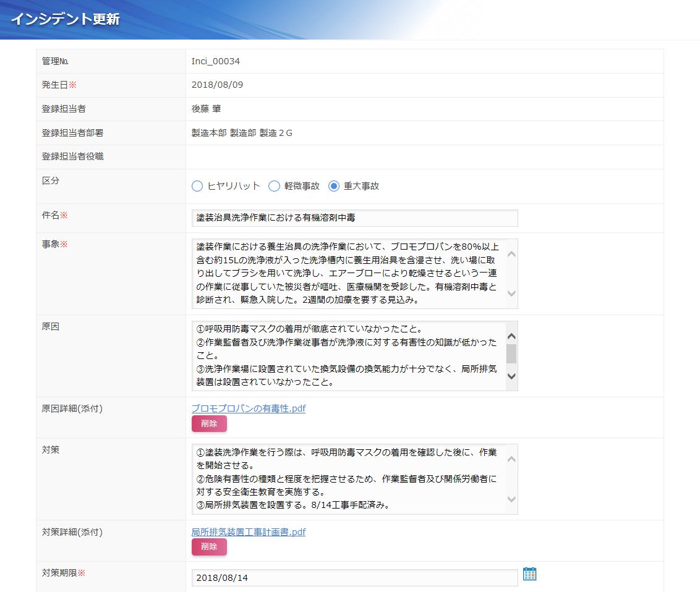Click the 原因 box scroll-down arrow
The width and height of the screenshot is (700, 592).
511,376
